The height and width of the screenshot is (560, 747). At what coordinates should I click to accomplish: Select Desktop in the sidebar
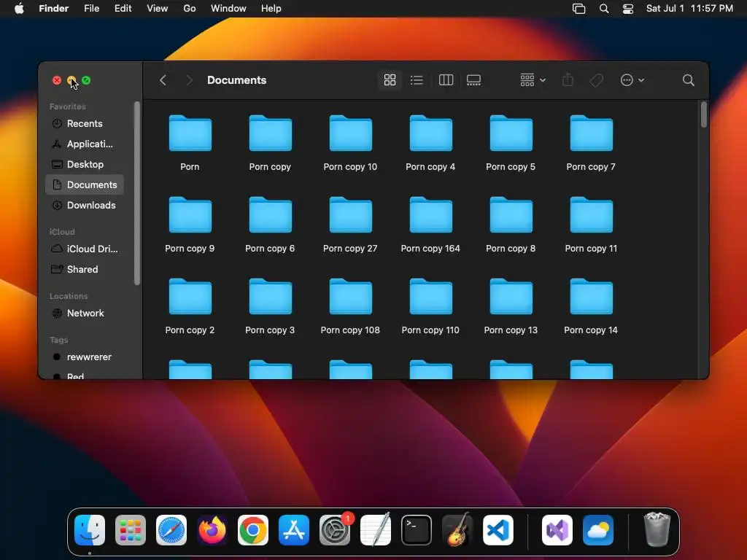(85, 164)
